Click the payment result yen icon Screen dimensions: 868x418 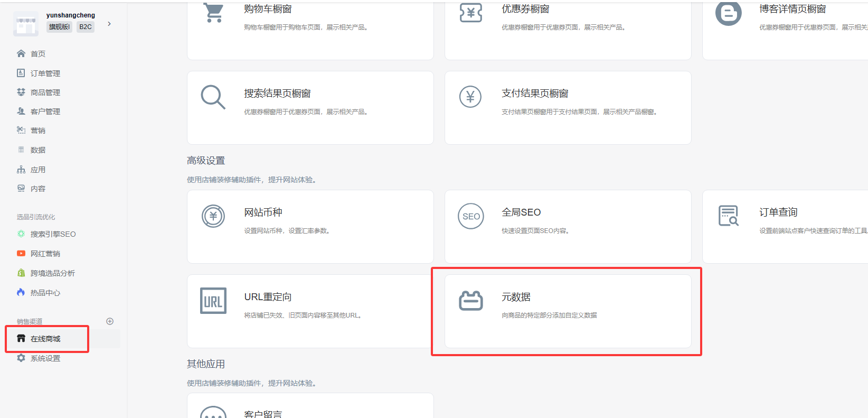pos(470,97)
